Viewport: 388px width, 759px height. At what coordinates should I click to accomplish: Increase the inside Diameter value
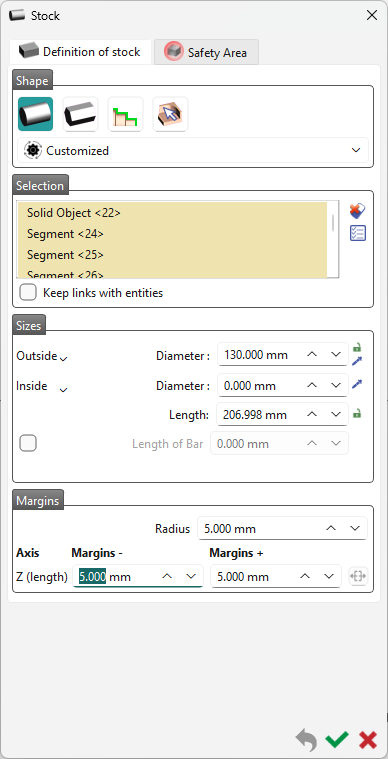(x=312, y=385)
